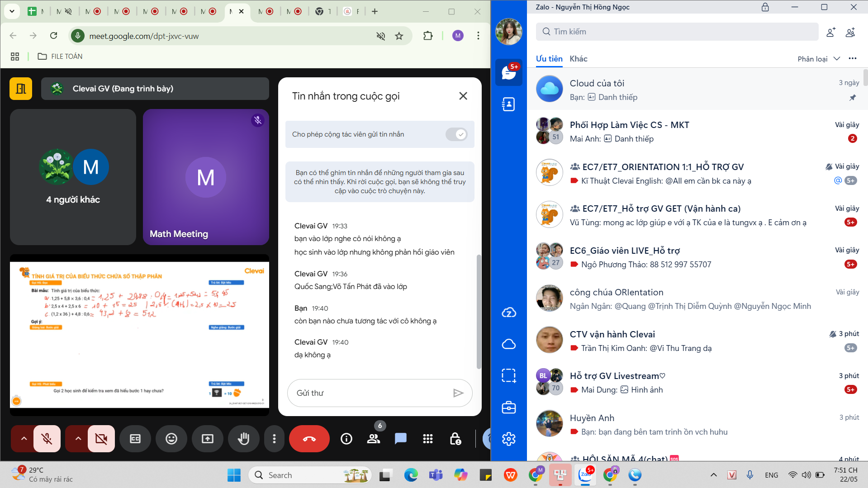Open Zalo profile avatar

[509, 32]
